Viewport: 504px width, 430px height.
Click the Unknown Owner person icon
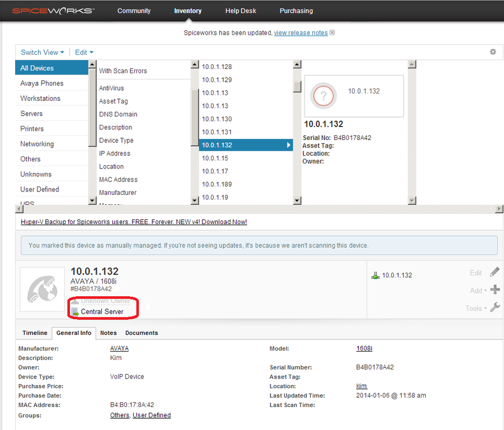click(x=76, y=301)
